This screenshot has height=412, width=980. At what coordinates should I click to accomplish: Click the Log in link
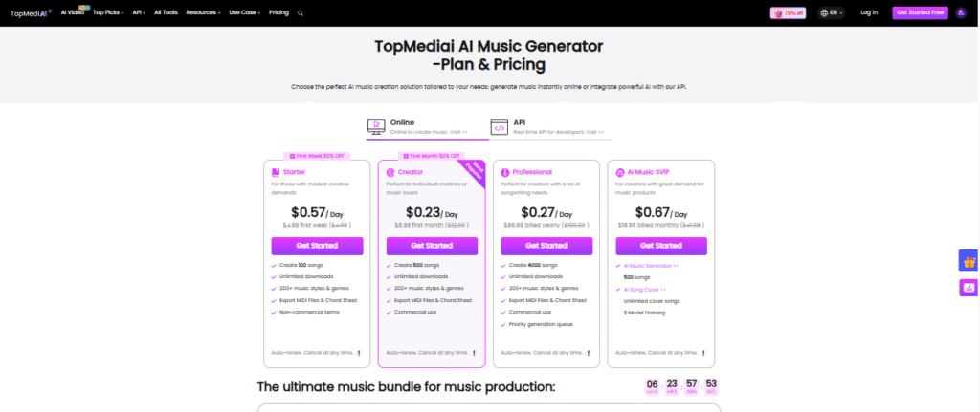pyautogui.click(x=869, y=13)
